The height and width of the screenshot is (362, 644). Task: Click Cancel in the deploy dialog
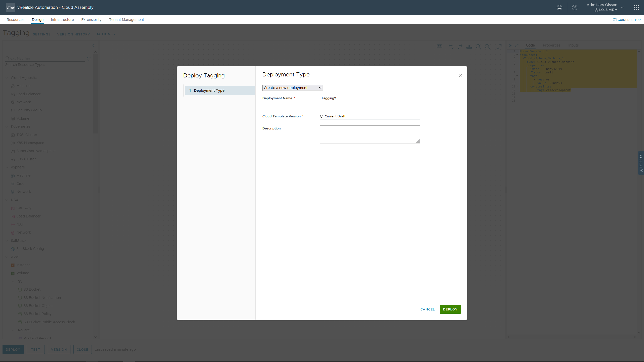tap(427, 309)
